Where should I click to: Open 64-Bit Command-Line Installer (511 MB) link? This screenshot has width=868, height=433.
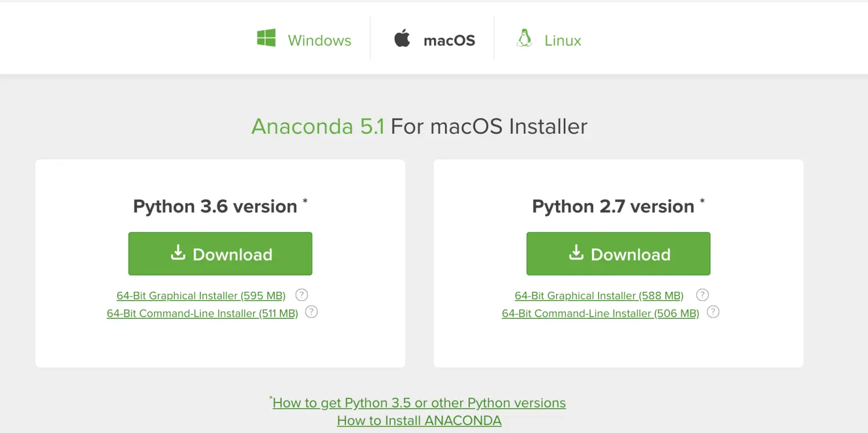[202, 313]
